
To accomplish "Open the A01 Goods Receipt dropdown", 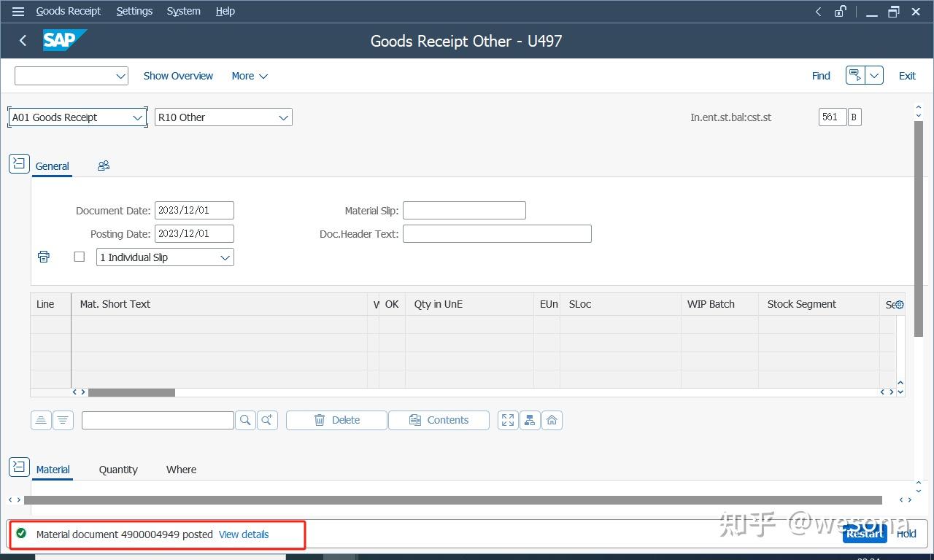I will point(137,117).
